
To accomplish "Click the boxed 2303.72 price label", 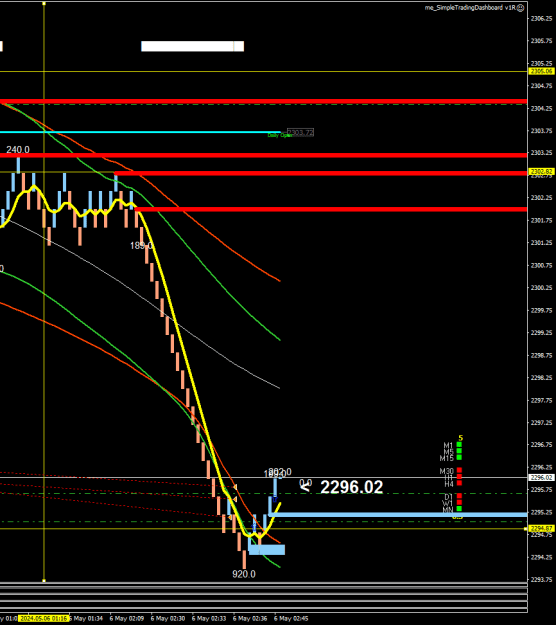I will pyautogui.click(x=301, y=132).
